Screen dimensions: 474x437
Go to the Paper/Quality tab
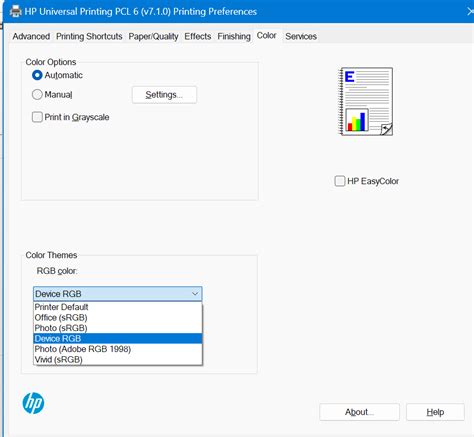[153, 36]
